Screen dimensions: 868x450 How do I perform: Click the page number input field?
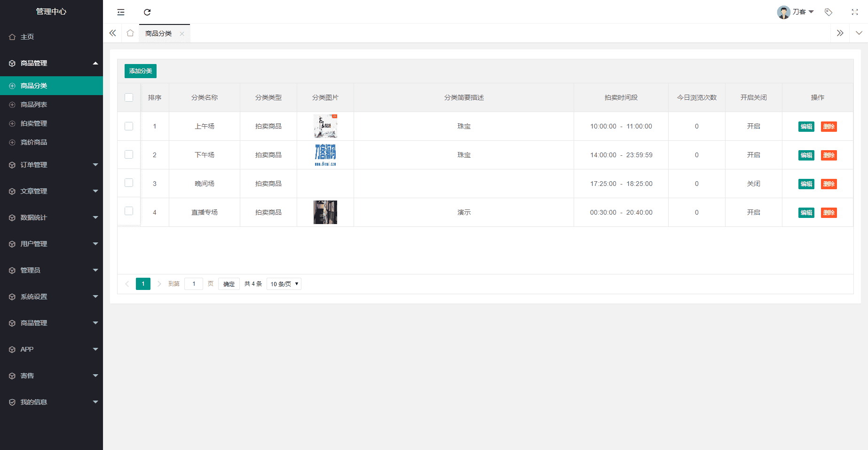(x=194, y=284)
